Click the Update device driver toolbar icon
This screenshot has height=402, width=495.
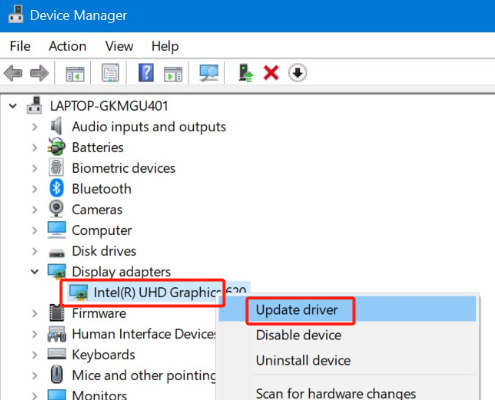click(x=246, y=73)
